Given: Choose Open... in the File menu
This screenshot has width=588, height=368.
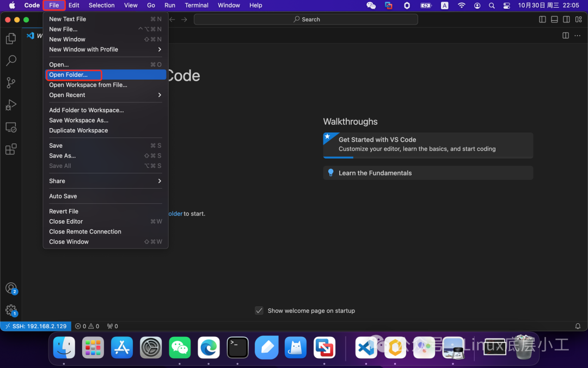Looking at the screenshot, I should (x=106, y=64).
